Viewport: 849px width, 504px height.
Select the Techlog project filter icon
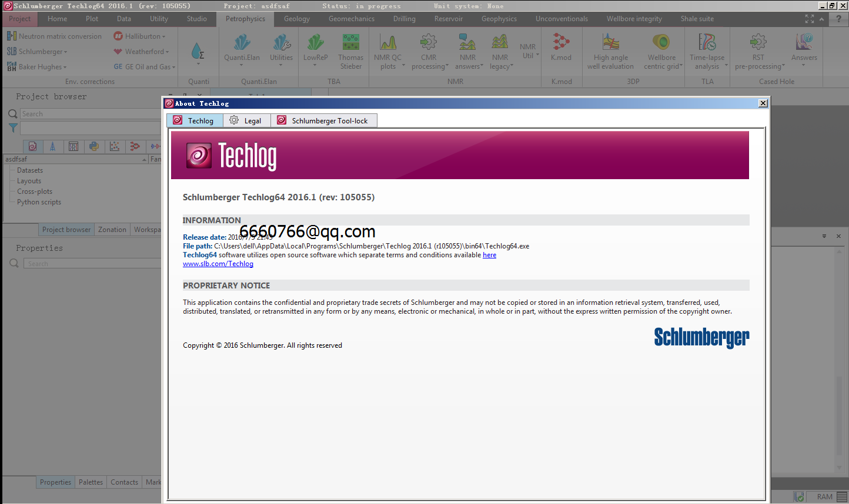(32, 146)
